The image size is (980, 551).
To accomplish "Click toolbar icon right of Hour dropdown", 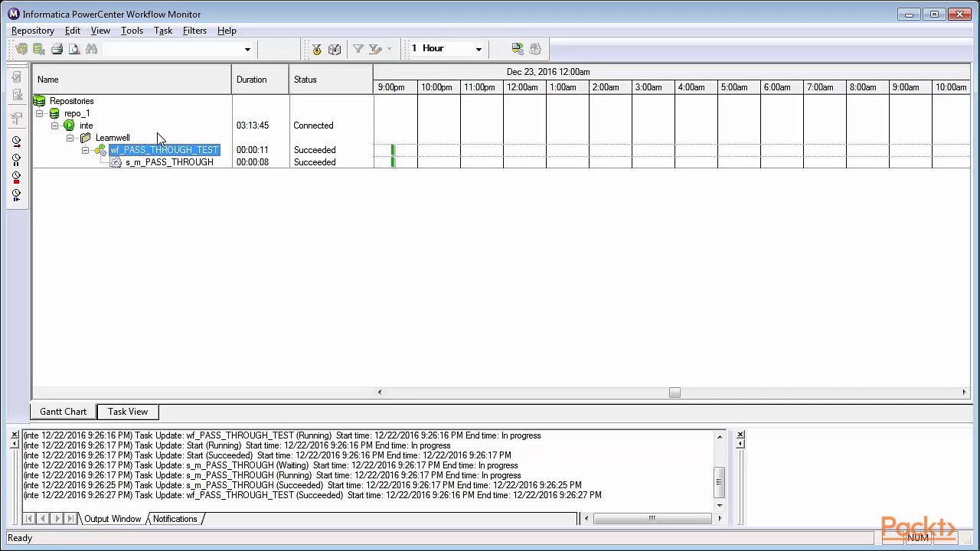I will [518, 49].
